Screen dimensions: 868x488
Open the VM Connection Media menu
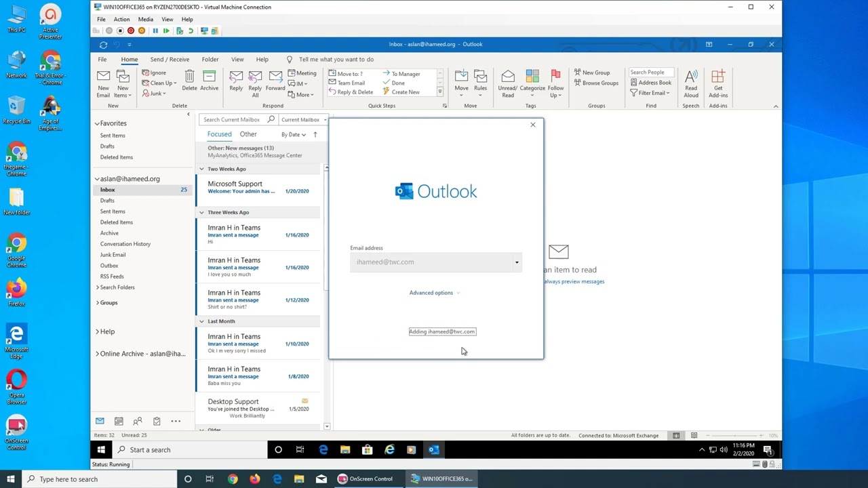point(145,19)
